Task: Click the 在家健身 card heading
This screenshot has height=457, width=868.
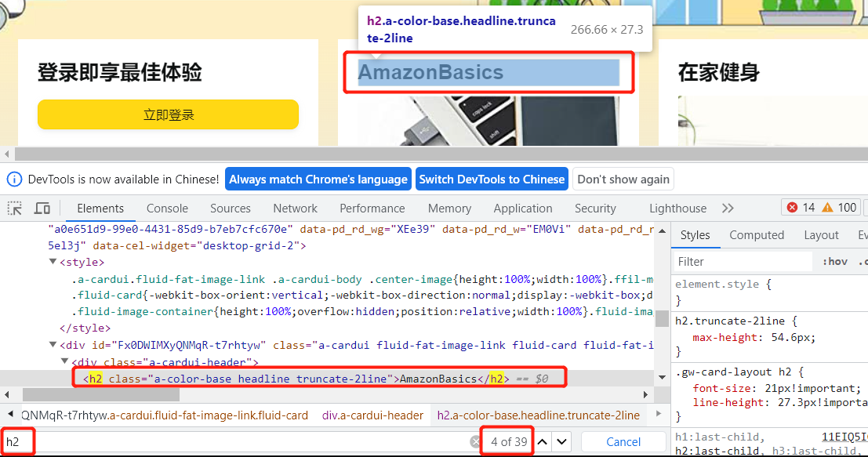Action: (719, 72)
